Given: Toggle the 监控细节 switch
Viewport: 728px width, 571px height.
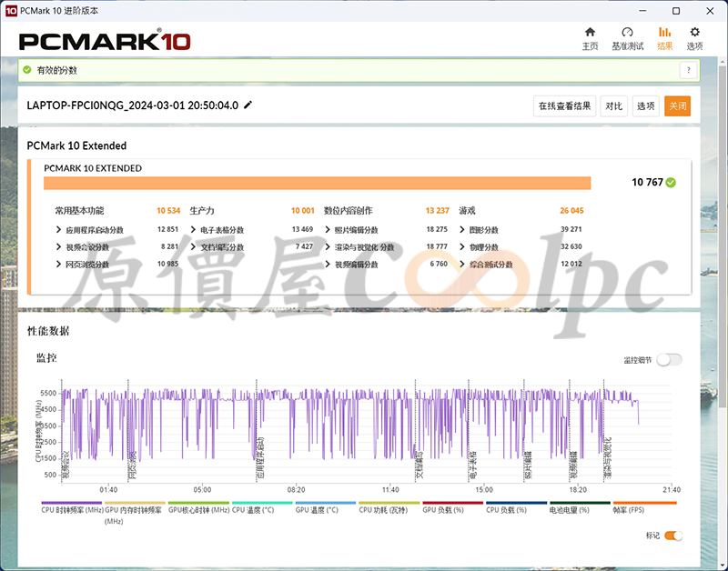Looking at the screenshot, I should [669, 359].
